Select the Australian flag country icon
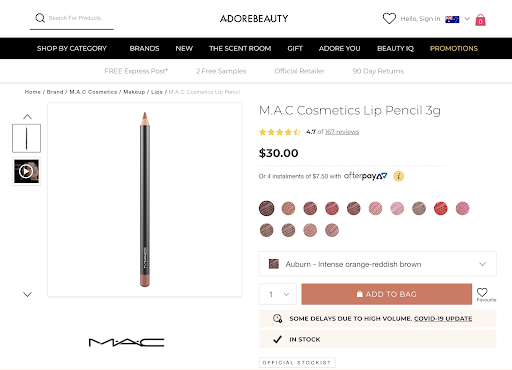 tap(452, 19)
